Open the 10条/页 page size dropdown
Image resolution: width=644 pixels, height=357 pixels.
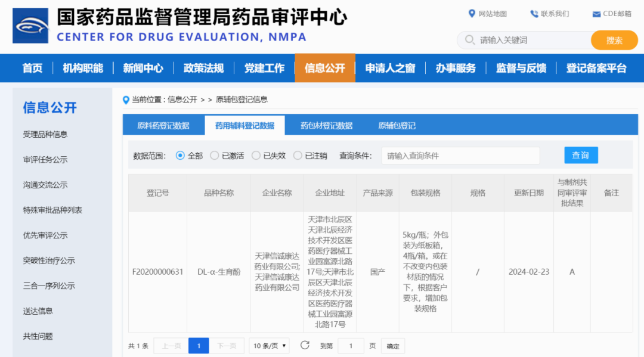[x=268, y=346]
